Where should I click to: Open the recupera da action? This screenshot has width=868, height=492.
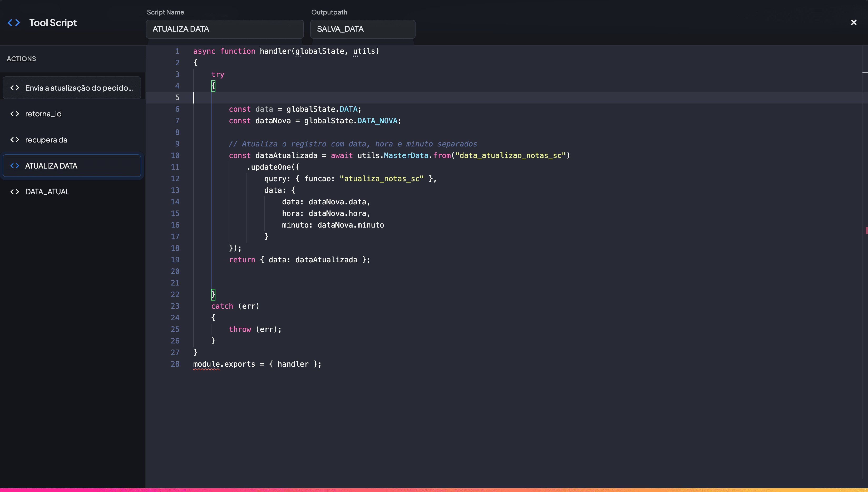(46, 140)
